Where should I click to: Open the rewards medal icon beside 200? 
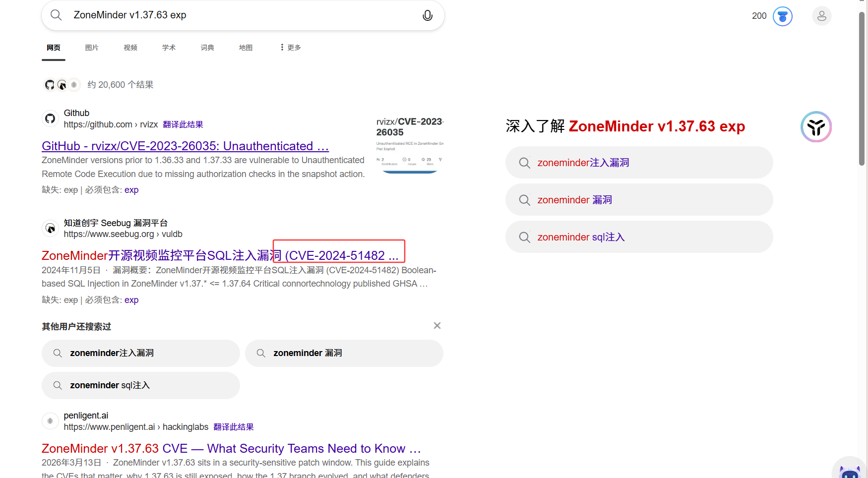point(782,16)
